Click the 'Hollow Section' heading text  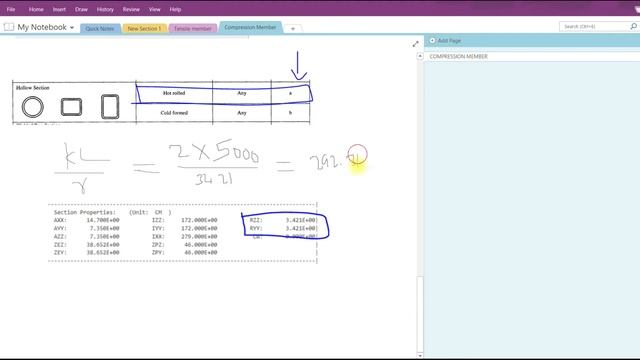click(33, 88)
